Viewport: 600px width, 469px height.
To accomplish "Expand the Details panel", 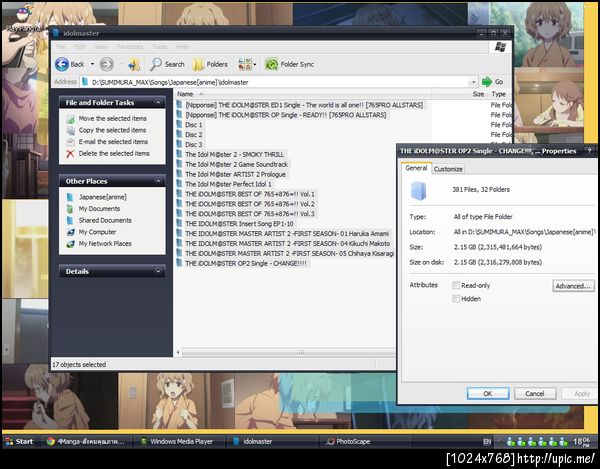I will (158, 271).
